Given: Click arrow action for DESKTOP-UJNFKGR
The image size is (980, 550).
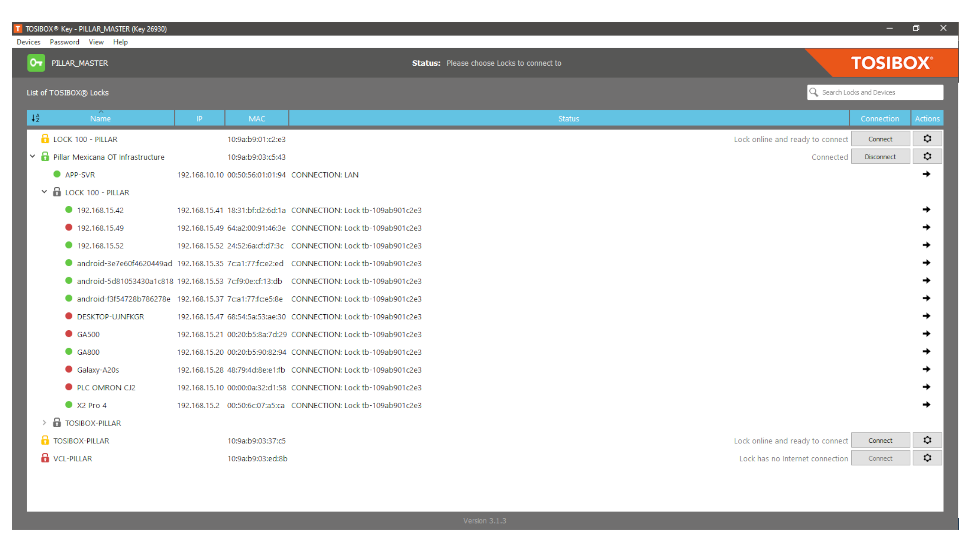Looking at the screenshot, I should (x=926, y=316).
